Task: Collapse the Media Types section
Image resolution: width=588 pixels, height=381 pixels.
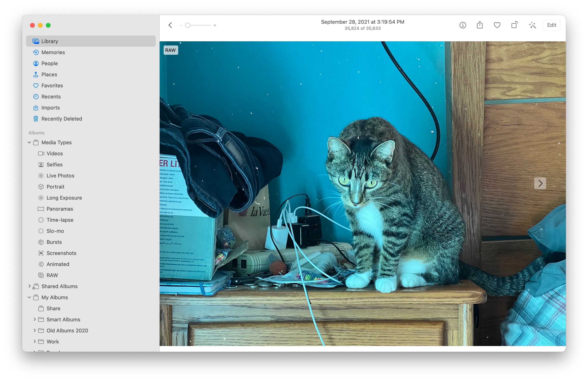Action: coord(29,142)
